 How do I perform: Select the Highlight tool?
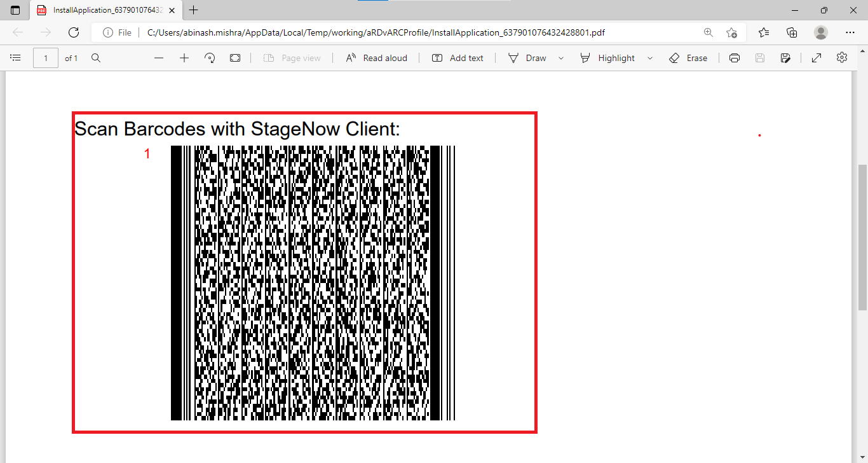click(607, 58)
